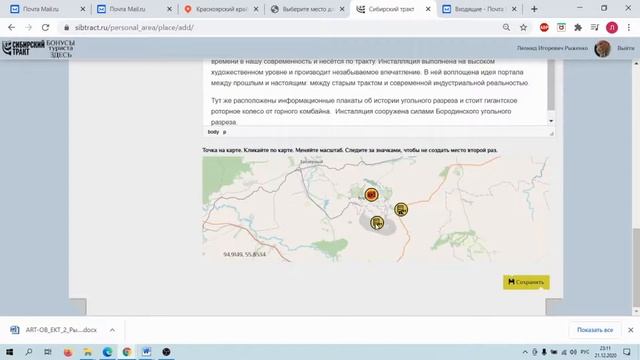
Task: Open Task View on taskbar
Action: click(x=48, y=352)
